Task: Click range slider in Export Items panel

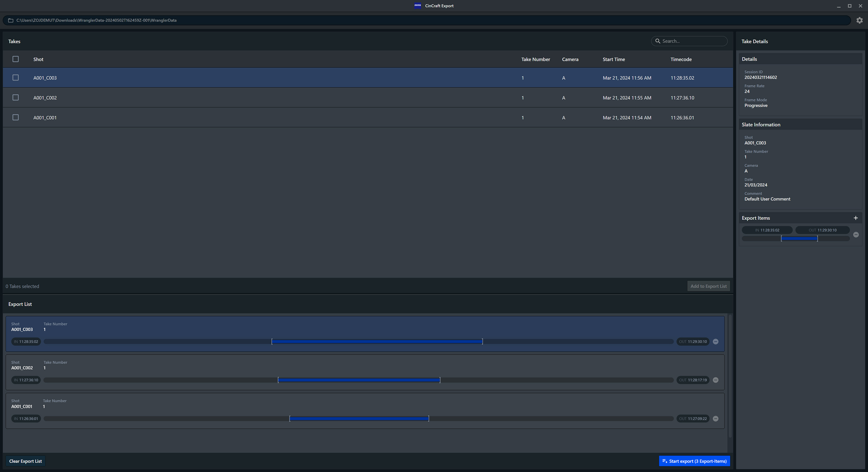Action: 796,239
